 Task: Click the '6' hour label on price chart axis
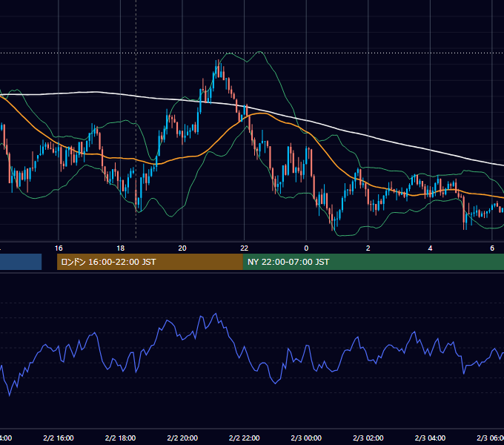point(492,248)
